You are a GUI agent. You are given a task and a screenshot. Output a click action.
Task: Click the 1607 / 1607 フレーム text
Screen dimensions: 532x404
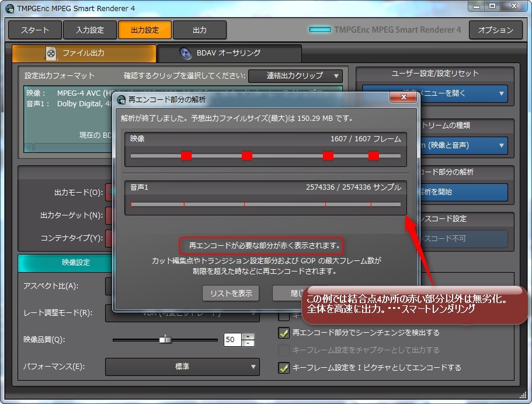[366, 139]
